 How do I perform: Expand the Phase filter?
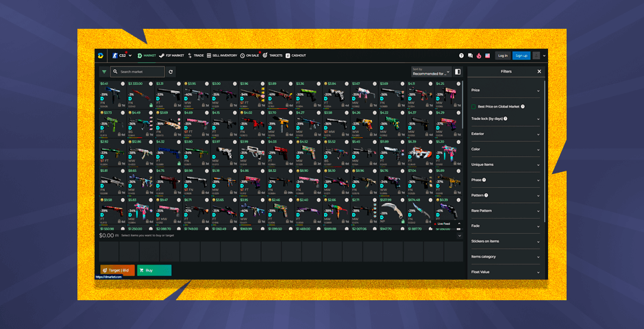coord(506,180)
